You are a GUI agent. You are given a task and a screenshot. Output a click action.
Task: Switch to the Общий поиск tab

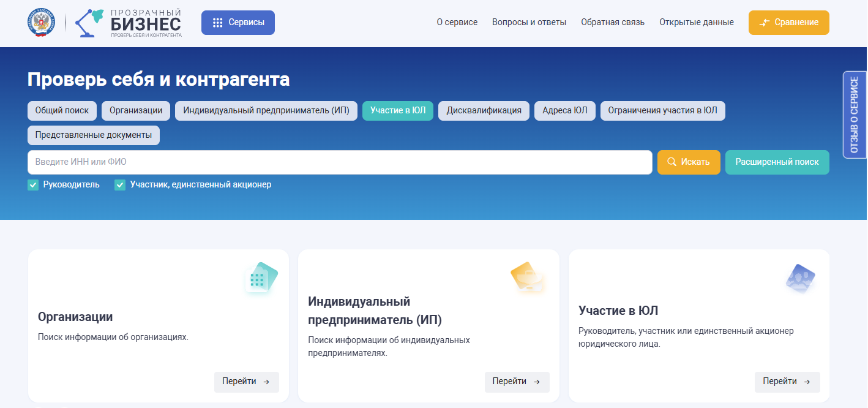coord(62,111)
